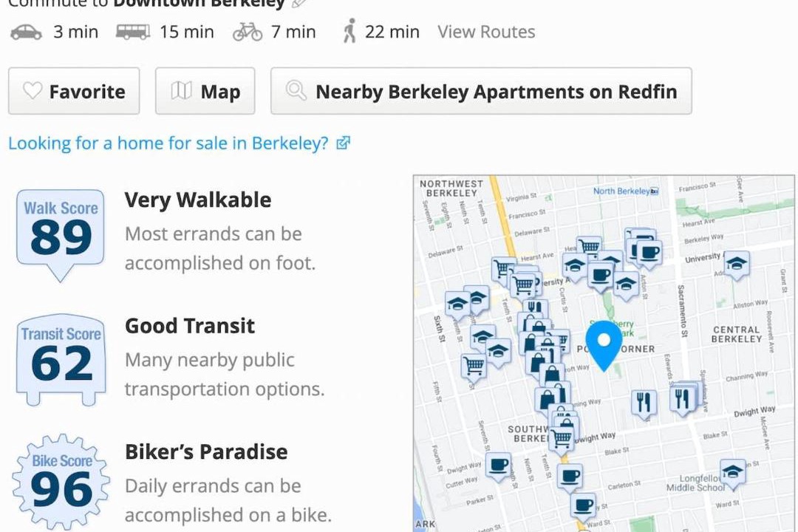Screen dimensions: 798x532
Task: Open the Map button
Action: pyautogui.click(x=205, y=92)
